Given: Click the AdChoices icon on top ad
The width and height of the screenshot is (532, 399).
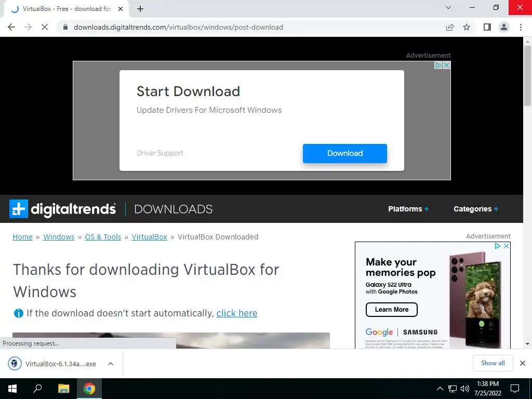Looking at the screenshot, I should [x=438, y=65].
